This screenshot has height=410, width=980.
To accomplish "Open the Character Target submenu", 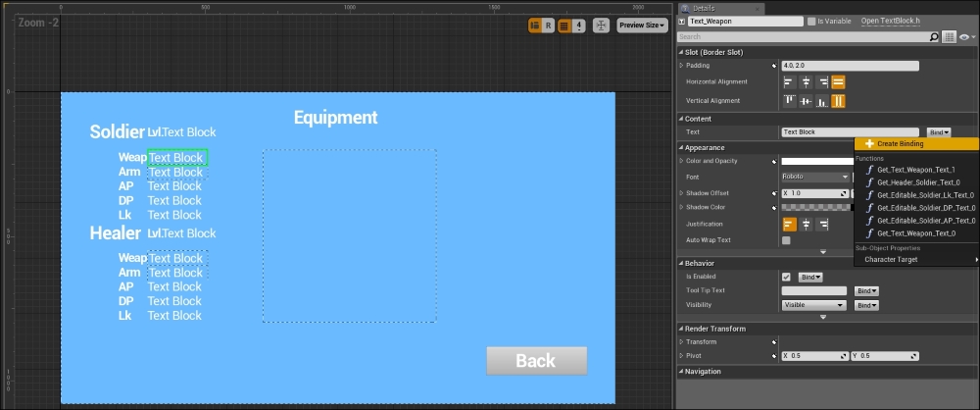I will pos(916,259).
